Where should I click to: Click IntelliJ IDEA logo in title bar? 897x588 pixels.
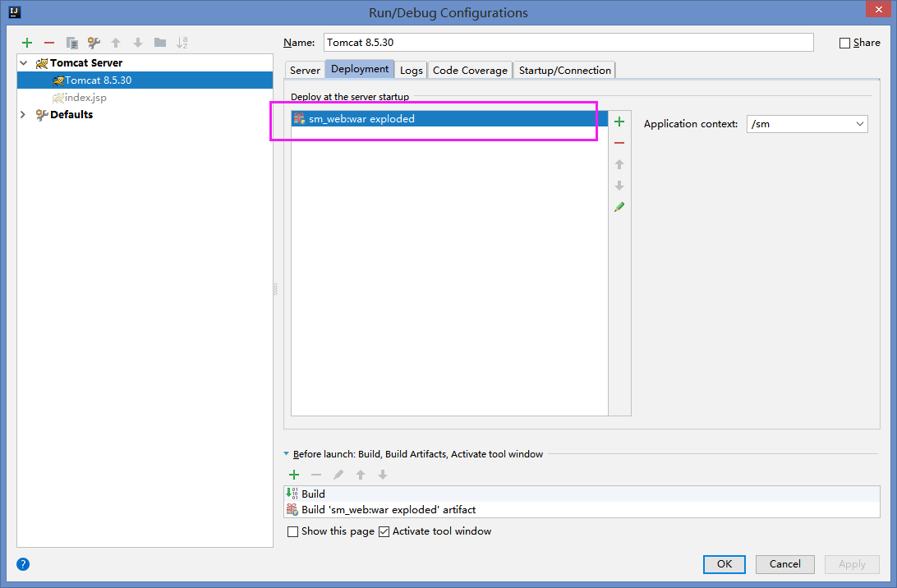click(x=15, y=12)
